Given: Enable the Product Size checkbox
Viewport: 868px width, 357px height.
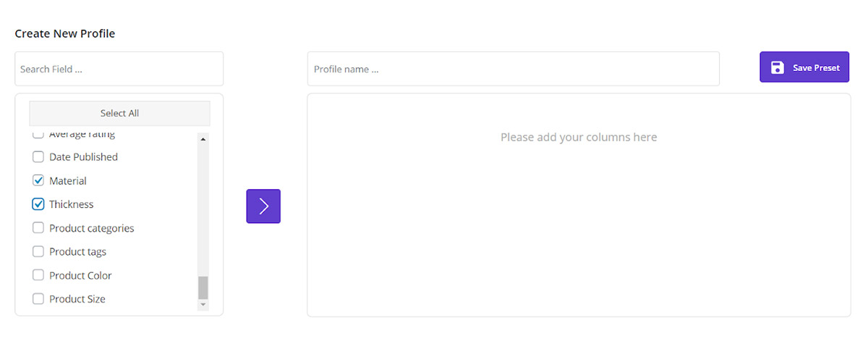Looking at the screenshot, I should coord(38,299).
